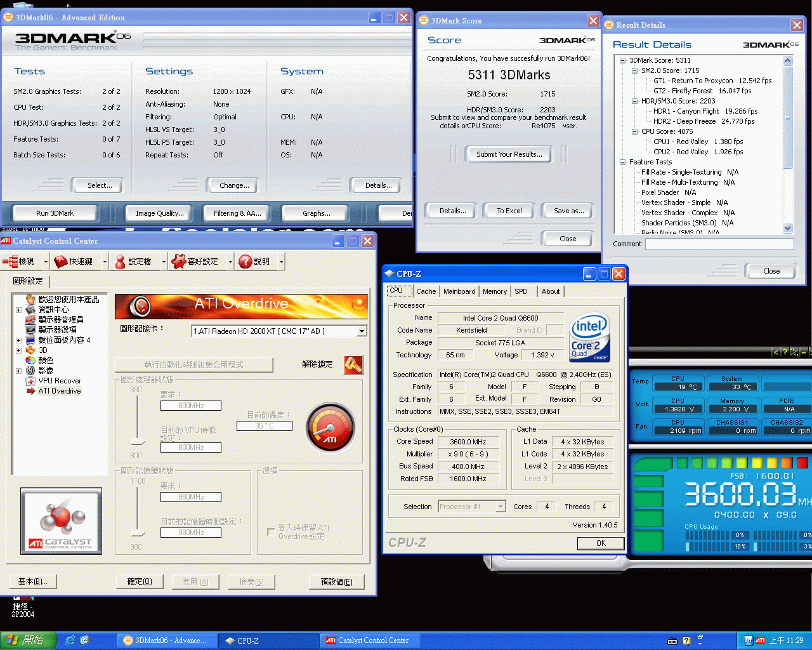
Task: Switch to the About tab in CPU-Z
Action: tap(551, 291)
